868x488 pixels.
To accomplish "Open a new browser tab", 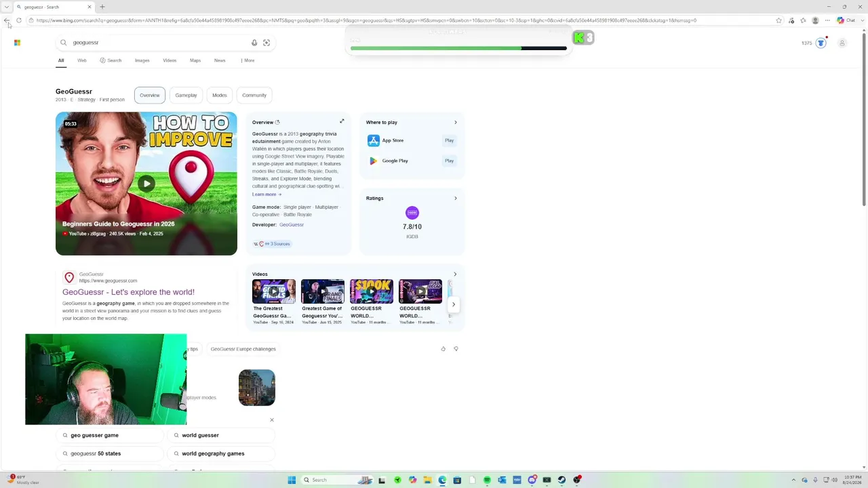I will pyautogui.click(x=102, y=7).
